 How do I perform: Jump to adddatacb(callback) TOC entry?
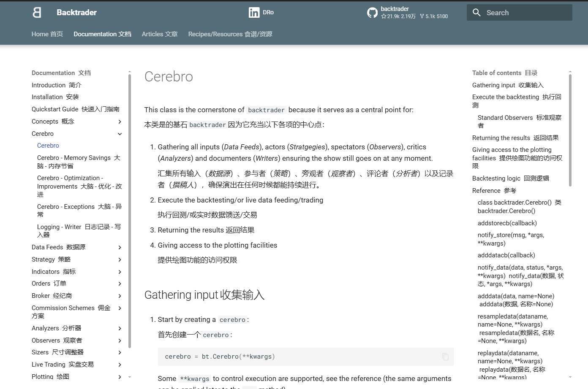[506, 255]
